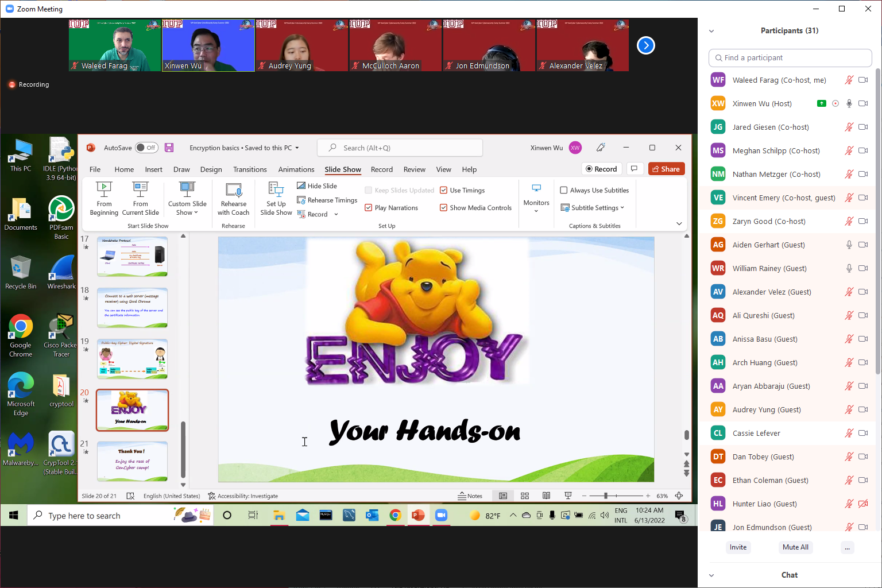Viewport: 882px width, 588px height.
Task: Switch to Reading View
Action: click(x=546, y=496)
